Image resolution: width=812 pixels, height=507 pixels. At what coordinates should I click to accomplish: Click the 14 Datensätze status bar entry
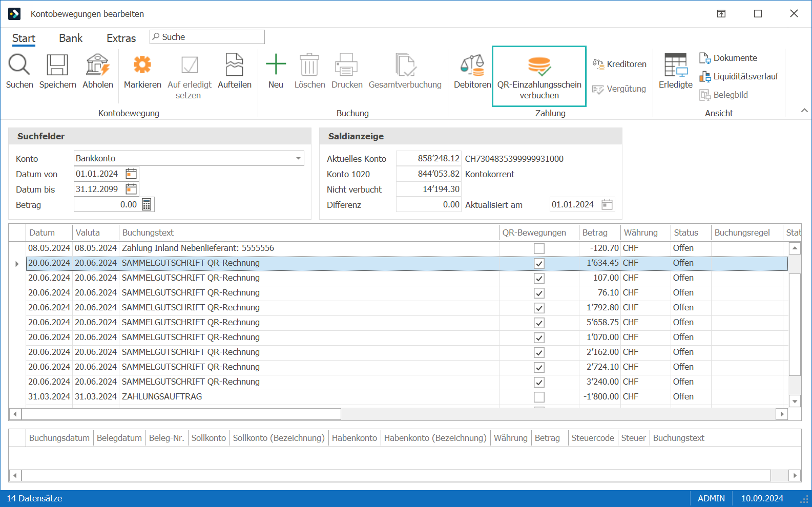click(x=34, y=499)
